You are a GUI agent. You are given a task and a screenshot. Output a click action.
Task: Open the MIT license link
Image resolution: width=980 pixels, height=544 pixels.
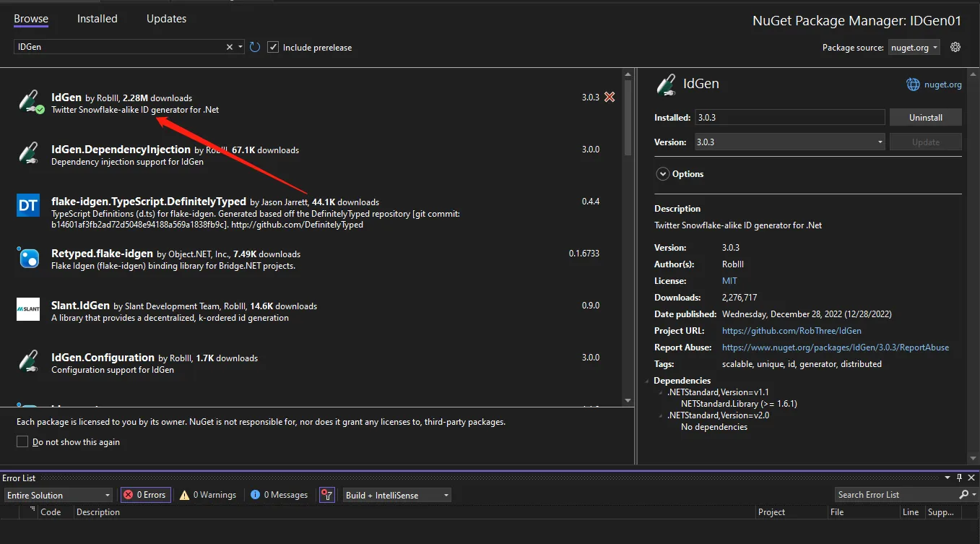729,280
